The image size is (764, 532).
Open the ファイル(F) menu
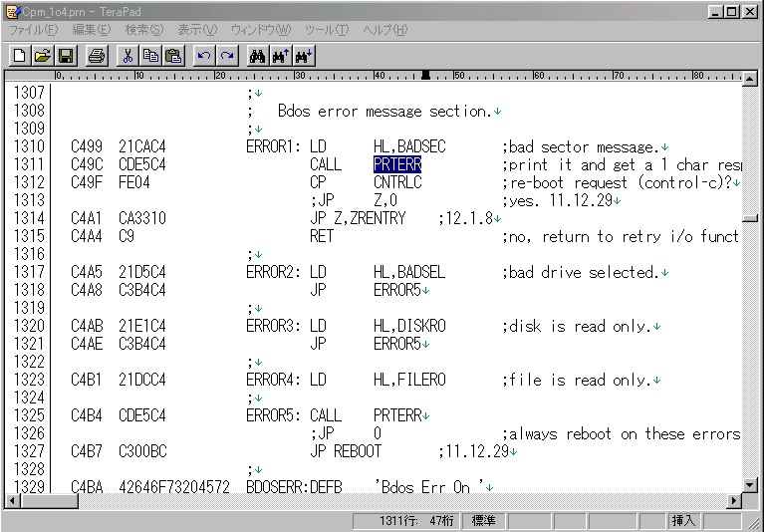tap(34, 30)
